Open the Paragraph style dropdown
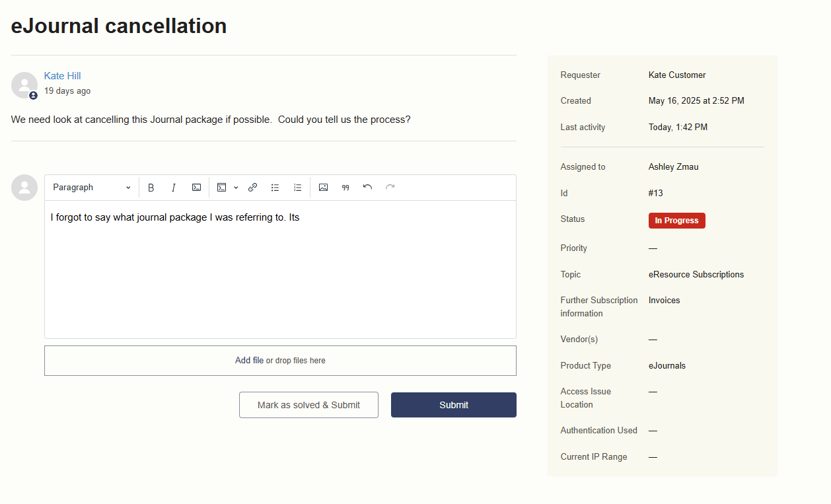 point(92,188)
